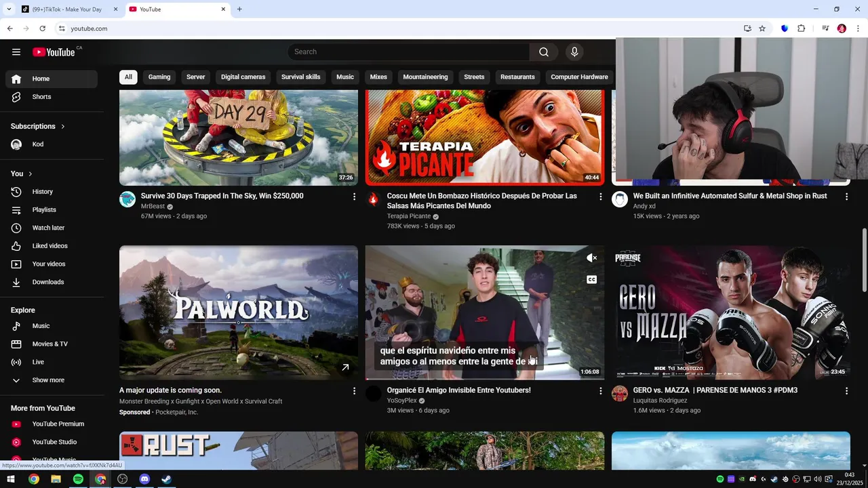Open the Palworld ad thumbnail

(239, 312)
